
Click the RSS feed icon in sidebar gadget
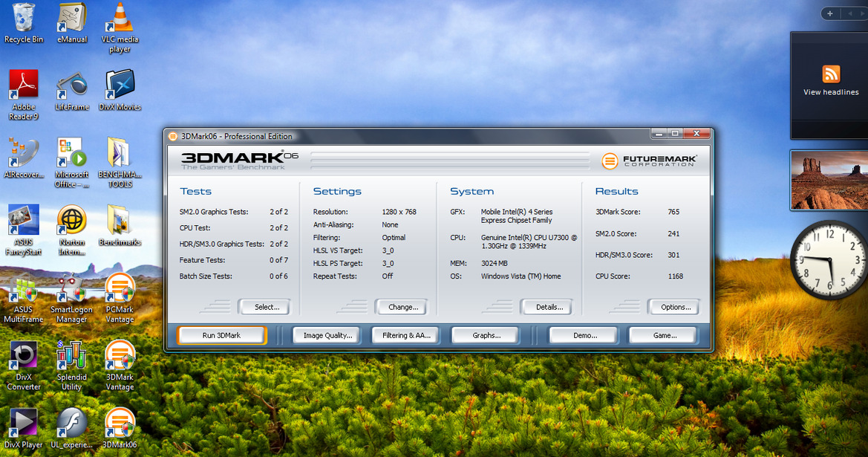831,74
